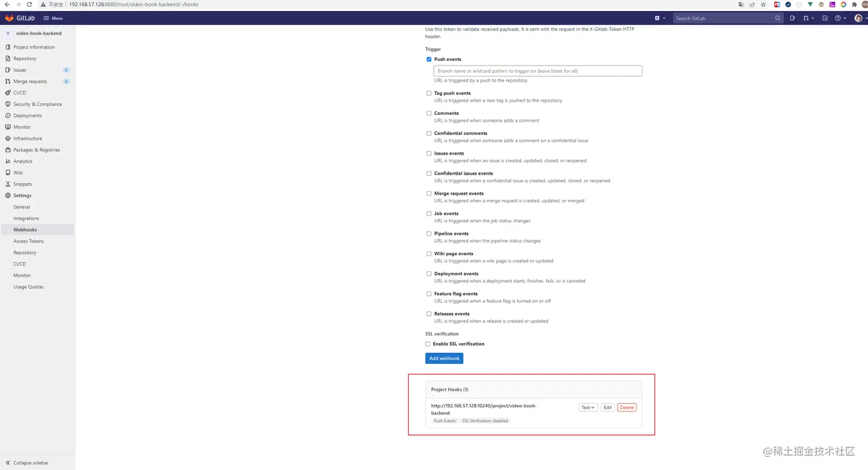Viewport: 868px width, 470px height.
Task: Open the create new plus dropdown
Action: 660,18
